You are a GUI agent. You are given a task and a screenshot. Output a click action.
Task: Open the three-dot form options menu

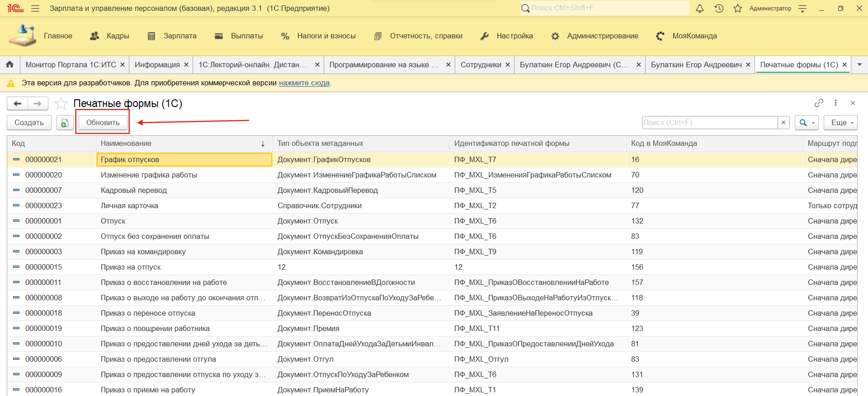click(835, 103)
